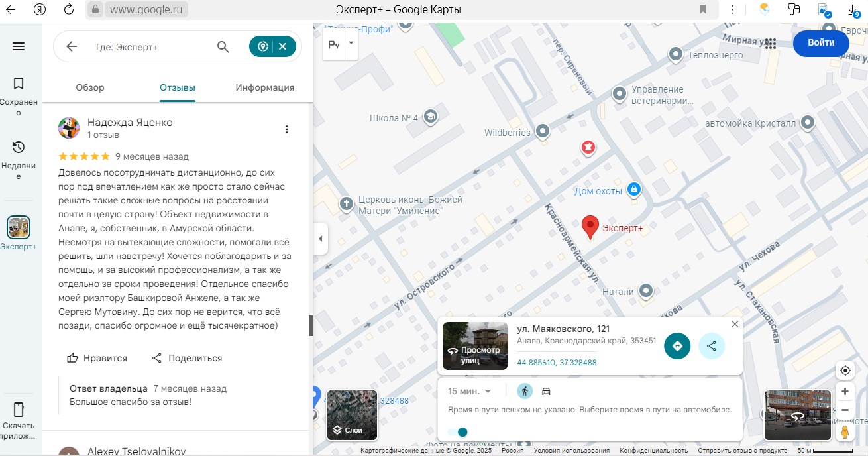This screenshot has width=868, height=456.
Task: Switch to the Информация tab
Action: 264,87
